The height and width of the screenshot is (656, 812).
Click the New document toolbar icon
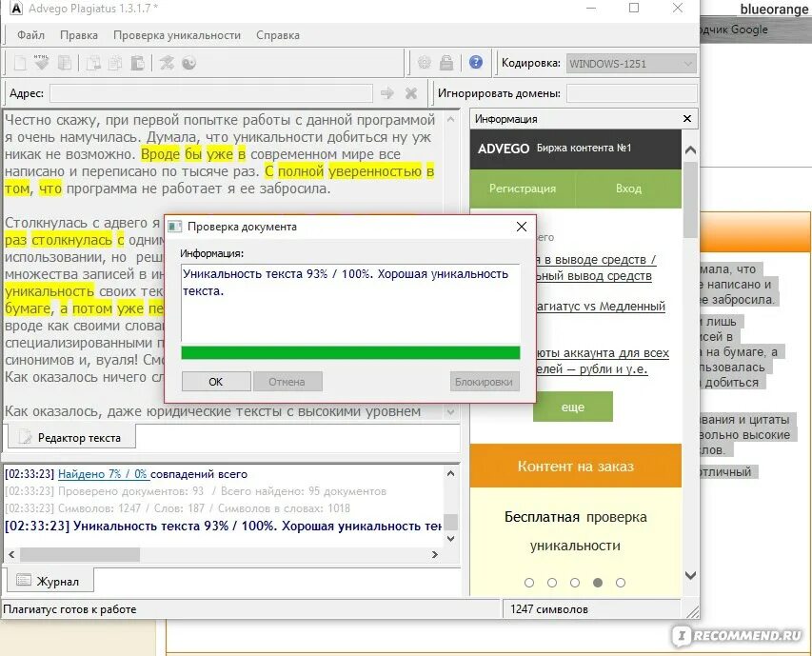pyautogui.click(x=20, y=63)
